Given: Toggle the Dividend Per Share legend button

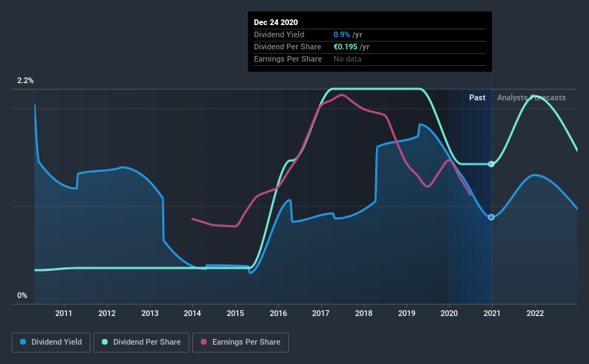Looking at the screenshot, I should [x=141, y=343].
